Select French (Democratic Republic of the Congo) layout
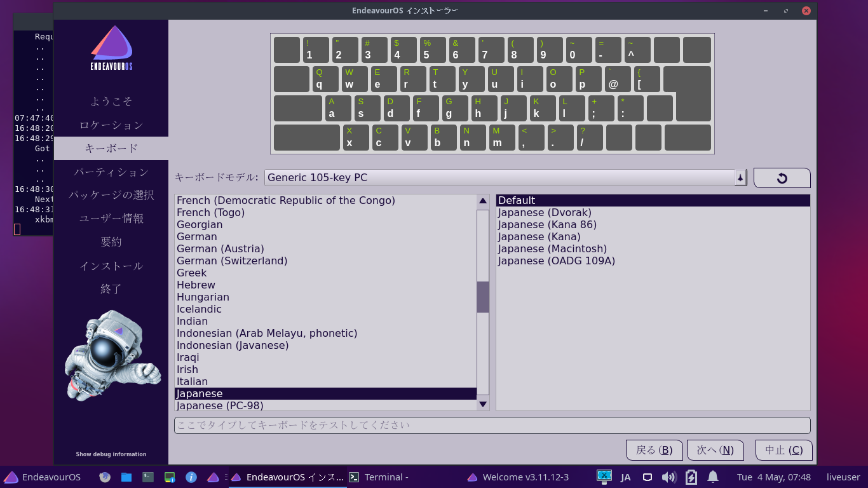The width and height of the screenshot is (868, 488). pyautogui.click(x=325, y=201)
